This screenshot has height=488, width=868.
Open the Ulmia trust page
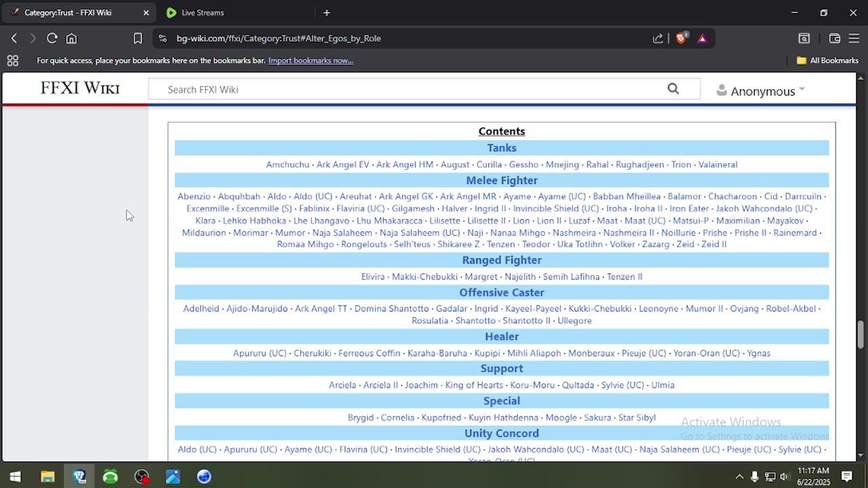point(663,386)
